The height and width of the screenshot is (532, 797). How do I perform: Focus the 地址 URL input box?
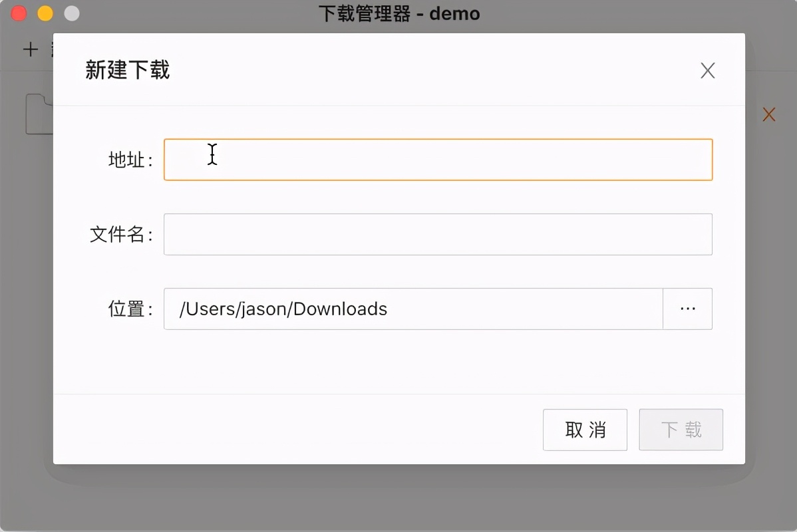(x=438, y=160)
